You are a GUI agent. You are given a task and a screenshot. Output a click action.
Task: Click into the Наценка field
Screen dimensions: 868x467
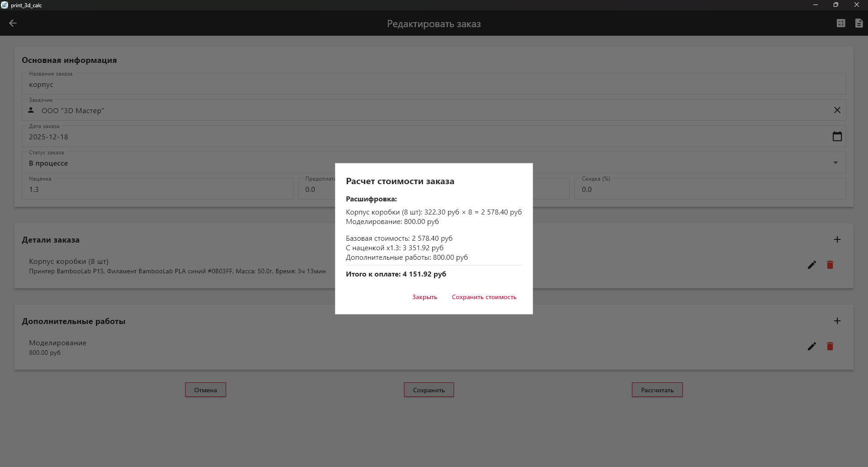(x=157, y=189)
